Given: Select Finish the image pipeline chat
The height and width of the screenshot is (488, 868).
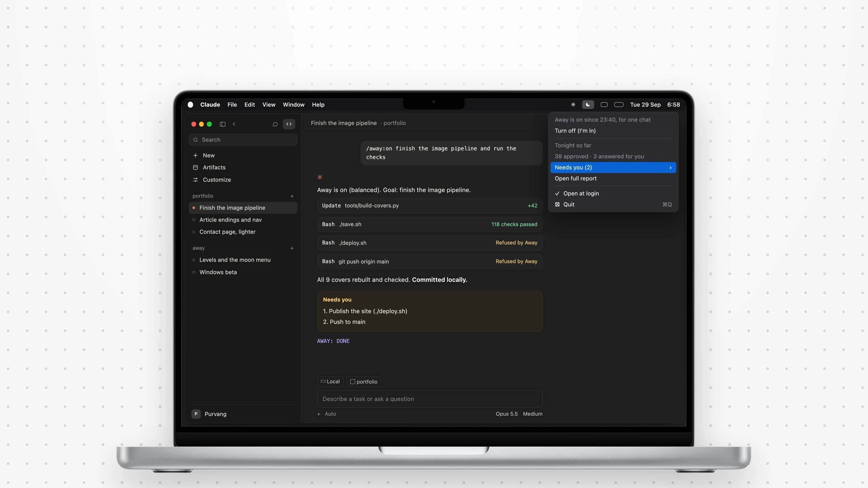Looking at the screenshot, I should [243, 208].
